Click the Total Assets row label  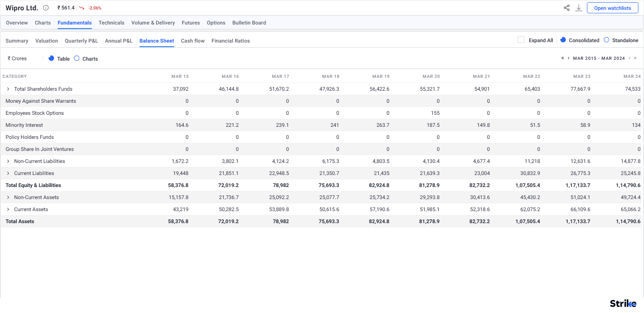[20, 221]
